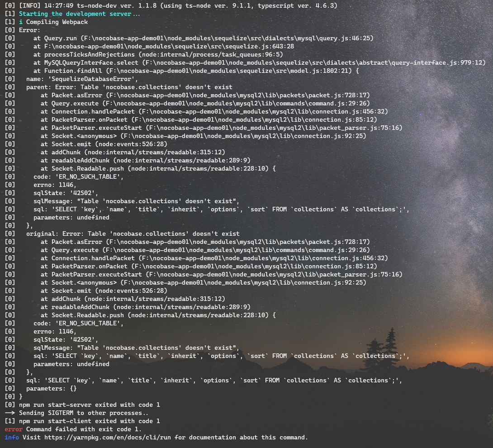Image resolution: width=493 pixels, height=448 pixels.
Task: Select red 'error' word in 'Command failed' line
Action: point(14,429)
